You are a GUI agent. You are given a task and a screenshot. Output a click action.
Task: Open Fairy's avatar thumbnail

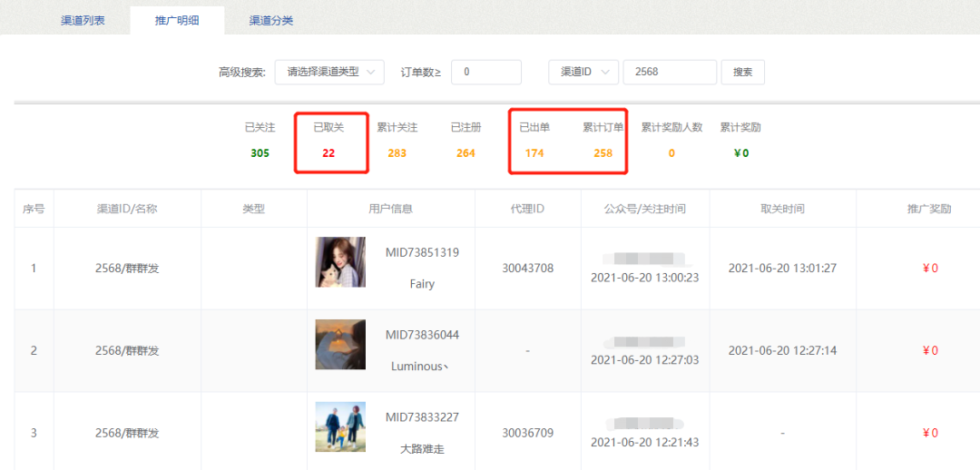tap(340, 262)
